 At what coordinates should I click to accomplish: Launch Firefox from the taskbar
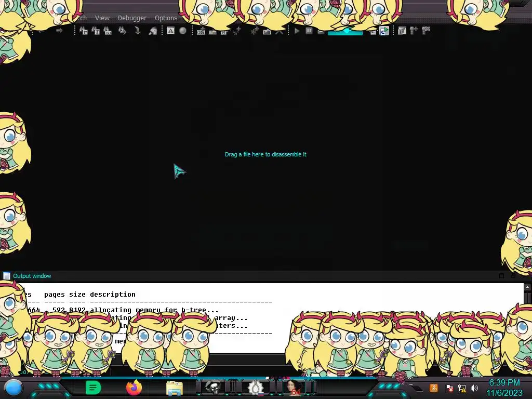pyautogui.click(x=134, y=388)
